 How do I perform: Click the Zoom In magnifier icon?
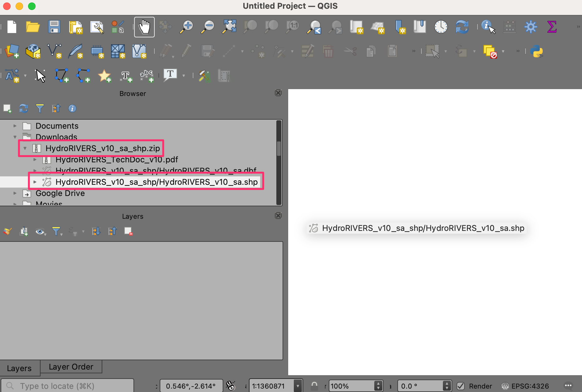click(x=187, y=27)
